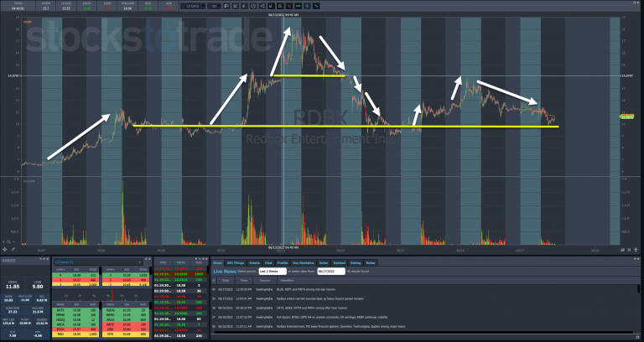Click the candlestick chart type icon
The height and width of the screenshot is (342, 644).
[x=271, y=6]
